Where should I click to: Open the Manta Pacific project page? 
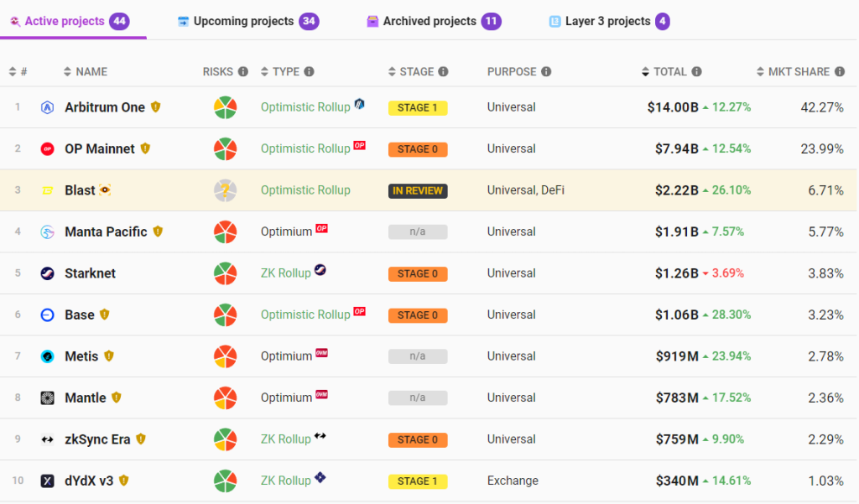pyautogui.click(x=106, y=231)
